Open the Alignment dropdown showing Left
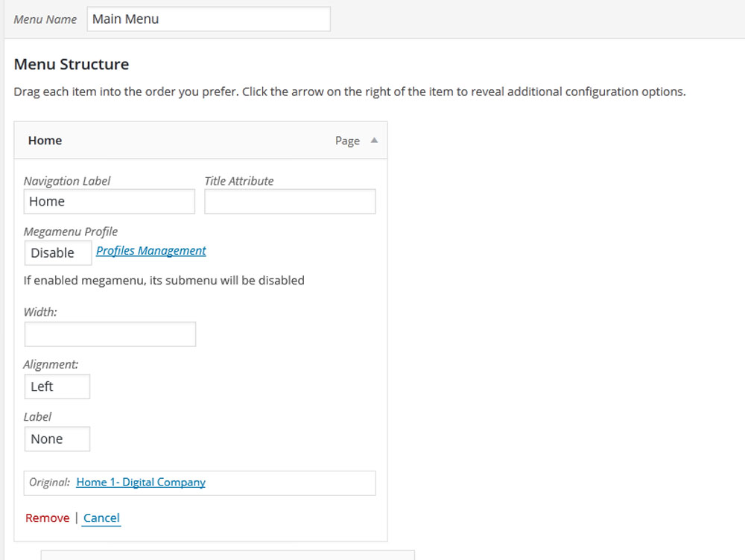The height and width of the screenshot is (560, 745). [57, 386]
